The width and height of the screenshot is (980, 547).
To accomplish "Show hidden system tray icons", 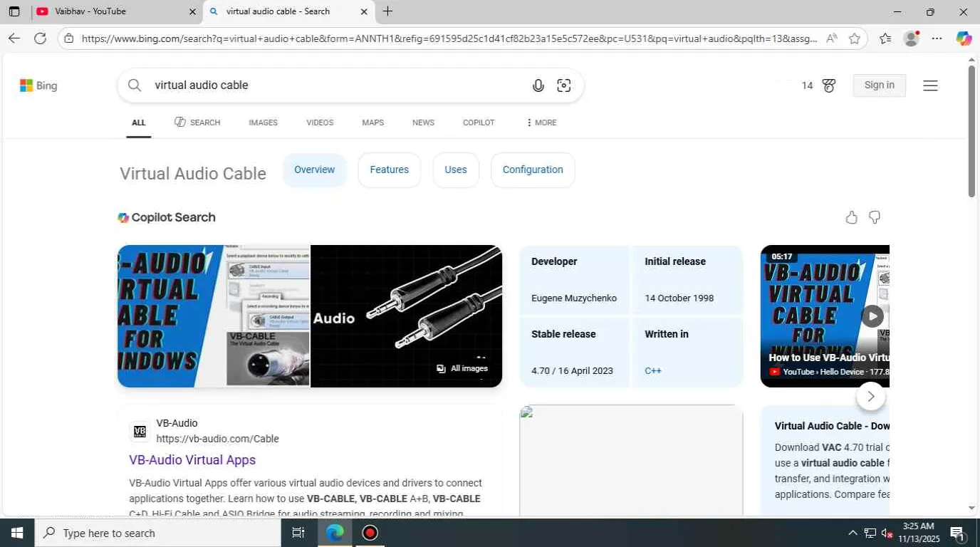I will tap(853, 533).
